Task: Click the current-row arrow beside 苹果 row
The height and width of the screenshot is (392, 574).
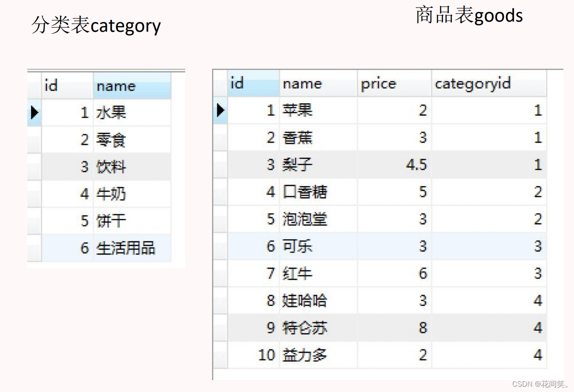Action: [x=220, y=110]
